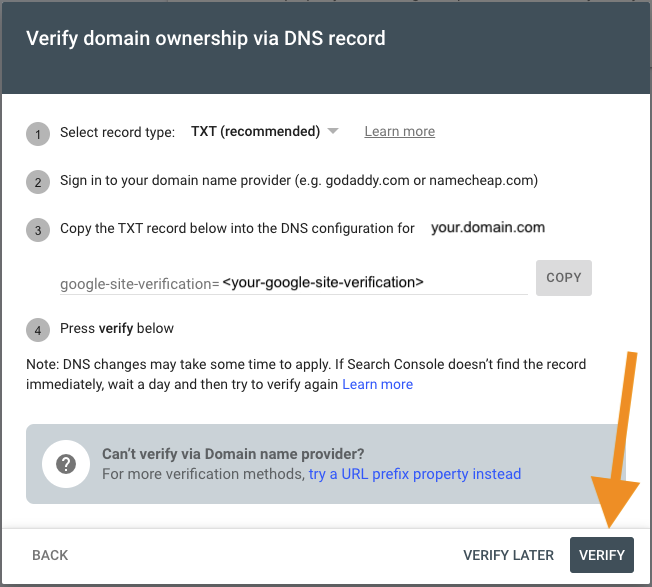Screen dimensions: 652x587
Task: Click the step 4 number circle
Action: (x=38, y=330)
